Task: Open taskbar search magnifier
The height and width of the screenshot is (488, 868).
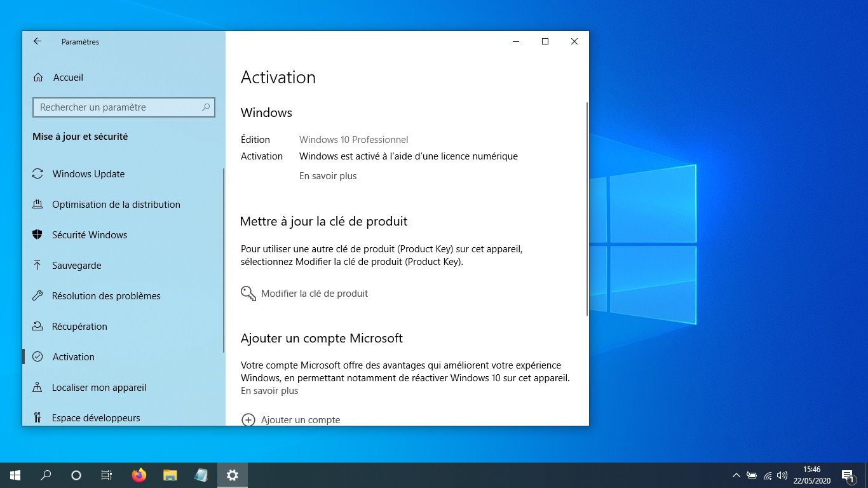Action: (46, 475)
